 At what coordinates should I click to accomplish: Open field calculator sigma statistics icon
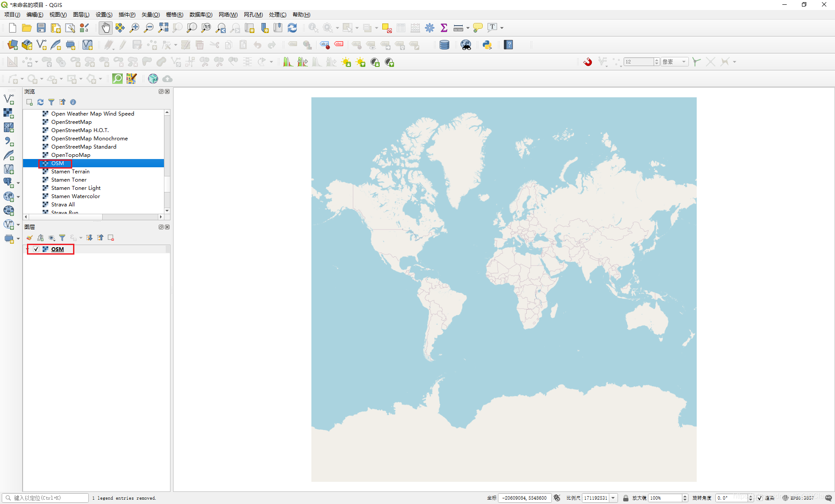pyautogui.click(x=444, y=28)
